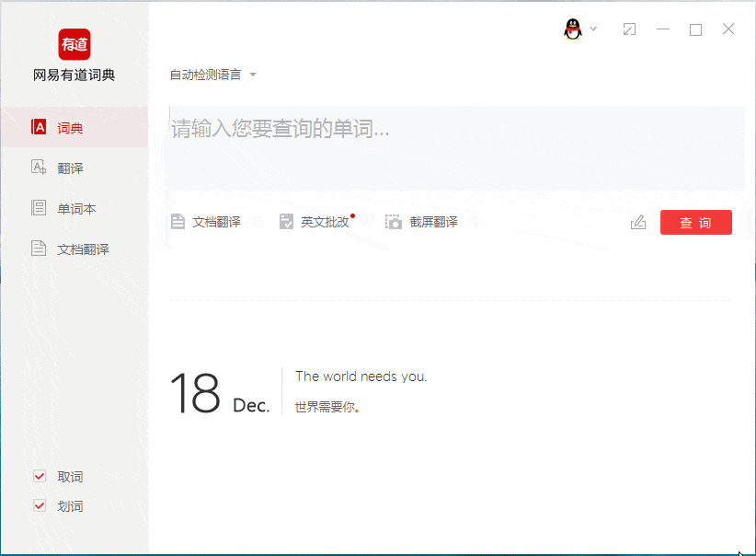
Task: Click the 文档翻译 file icon below the input box
Action: coord(178,222)
